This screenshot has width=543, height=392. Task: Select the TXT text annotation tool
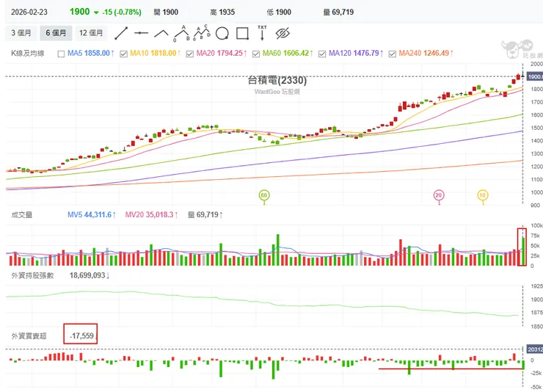coord(262,33)
